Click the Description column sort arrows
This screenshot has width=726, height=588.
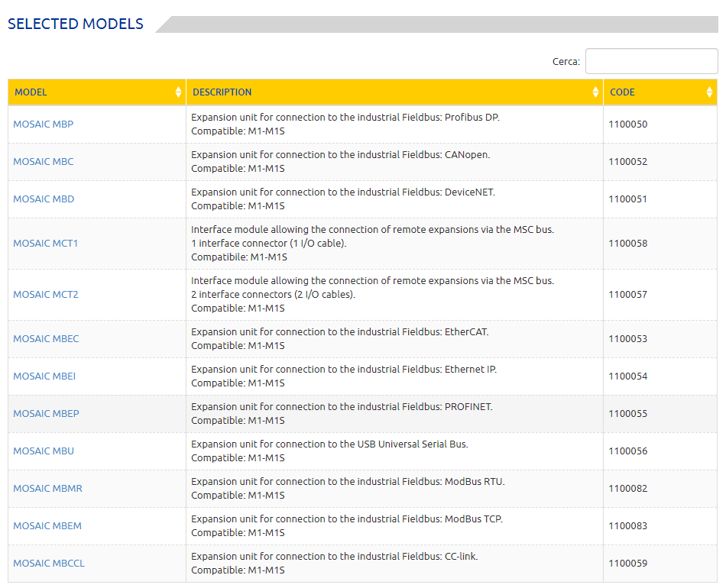coord(595,92)
